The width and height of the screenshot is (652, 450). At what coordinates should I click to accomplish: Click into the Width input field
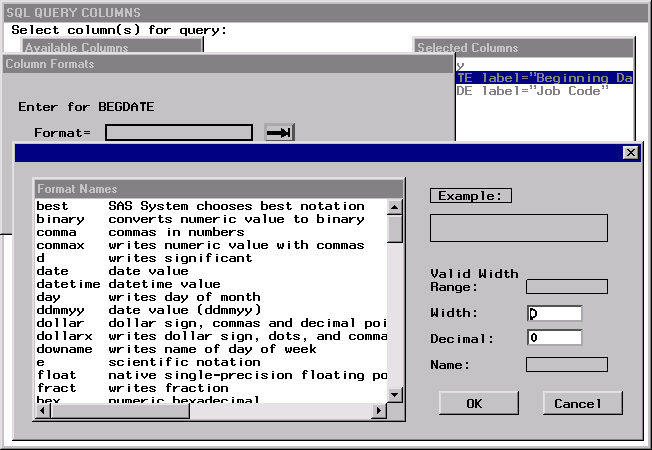coord(555,313)
